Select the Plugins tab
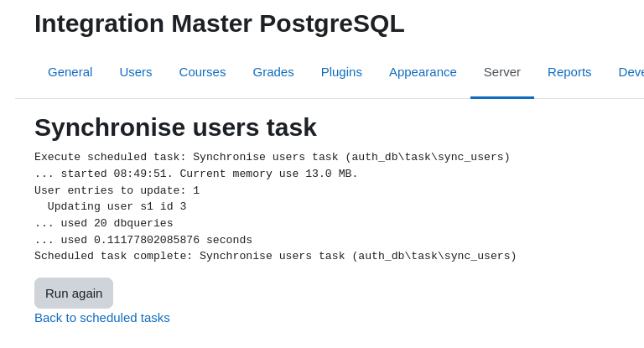The image size is (644, 348). coord(341,72)
